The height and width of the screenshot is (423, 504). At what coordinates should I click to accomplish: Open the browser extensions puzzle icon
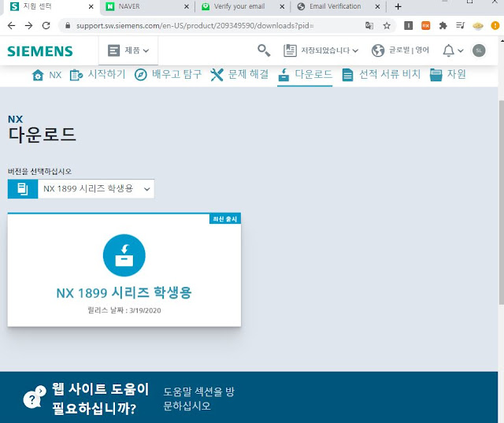click(443, 26)
